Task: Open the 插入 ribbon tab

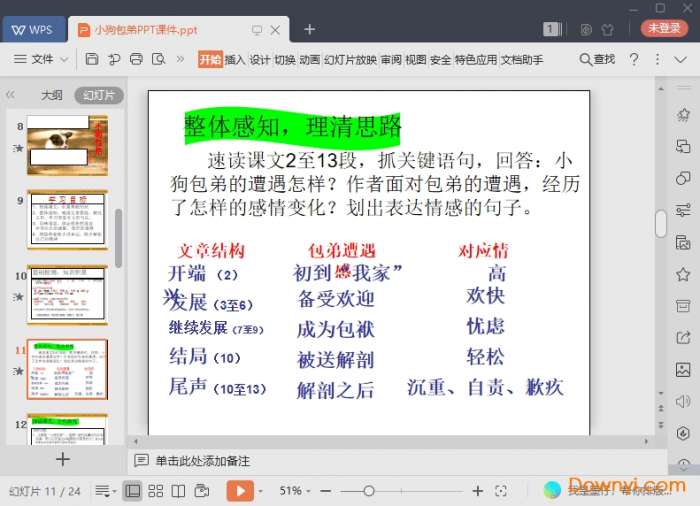Action: coord(235,60)
